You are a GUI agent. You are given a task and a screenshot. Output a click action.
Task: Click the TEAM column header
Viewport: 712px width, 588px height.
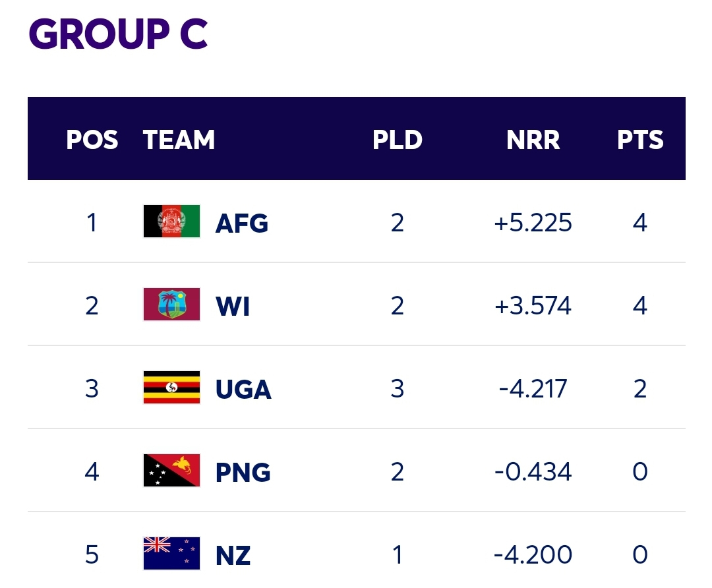pos(179,139)
